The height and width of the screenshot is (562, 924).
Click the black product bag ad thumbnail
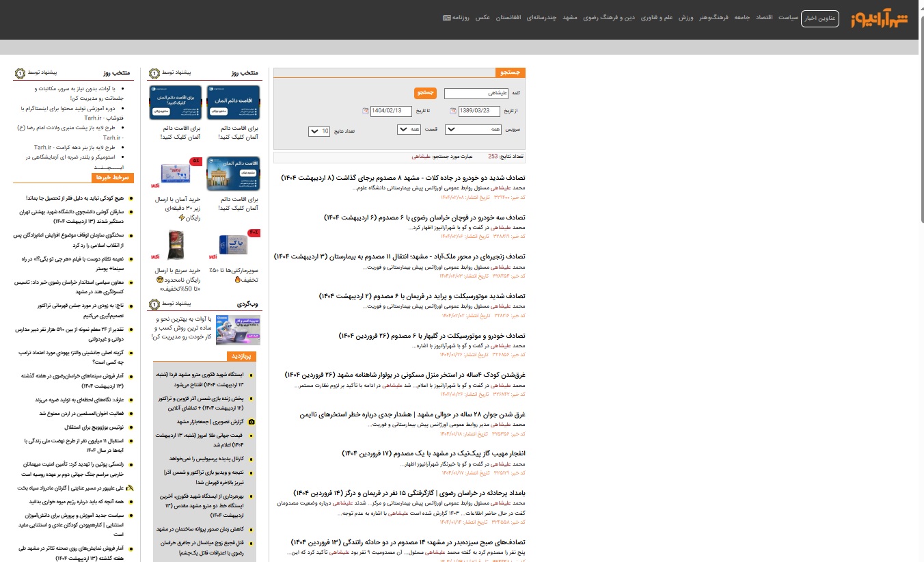pos(176,245)
